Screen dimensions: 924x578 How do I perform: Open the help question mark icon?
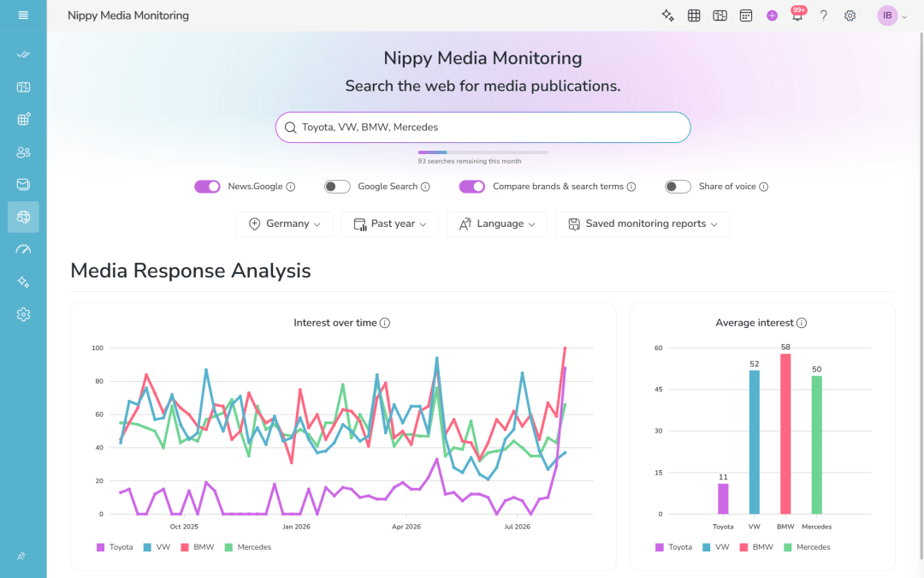(824, 15)
